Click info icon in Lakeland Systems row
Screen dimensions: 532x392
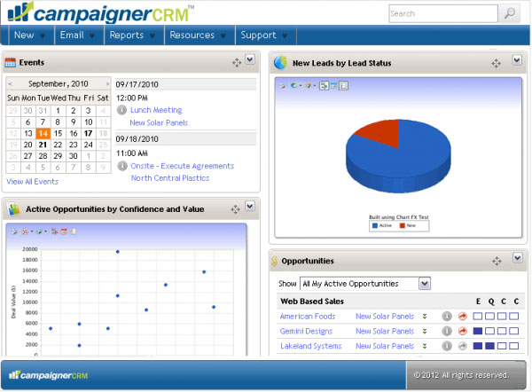pos(447,346)
